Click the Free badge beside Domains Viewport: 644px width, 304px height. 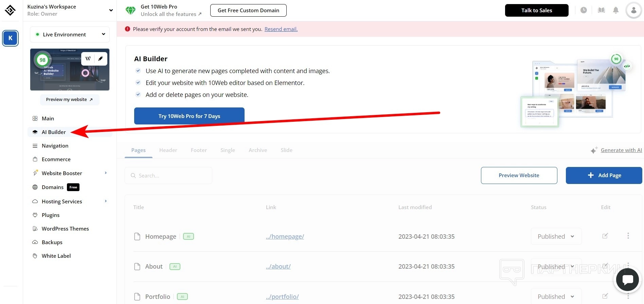[73, 187]
